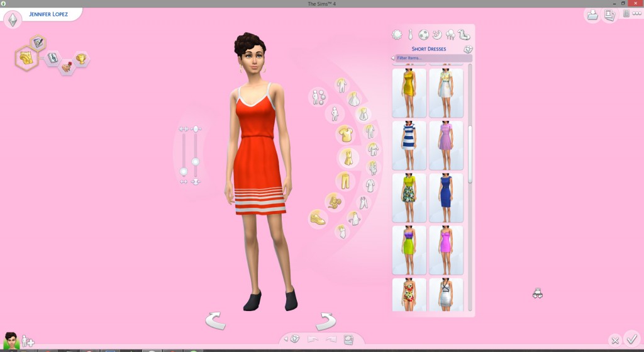Rotate the Sim right with the curved arrow
The width and height of the screenshot is (644, 352).
[326, 321]
